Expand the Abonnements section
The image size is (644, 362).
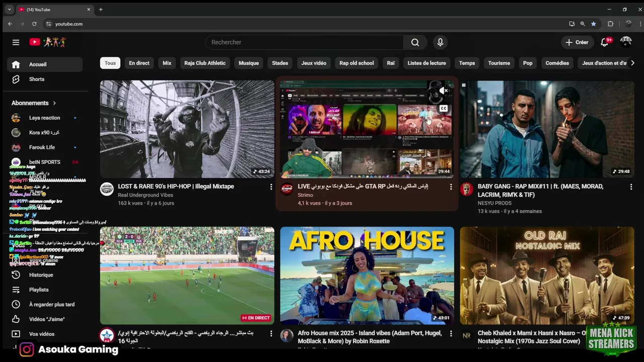point(34,103)
